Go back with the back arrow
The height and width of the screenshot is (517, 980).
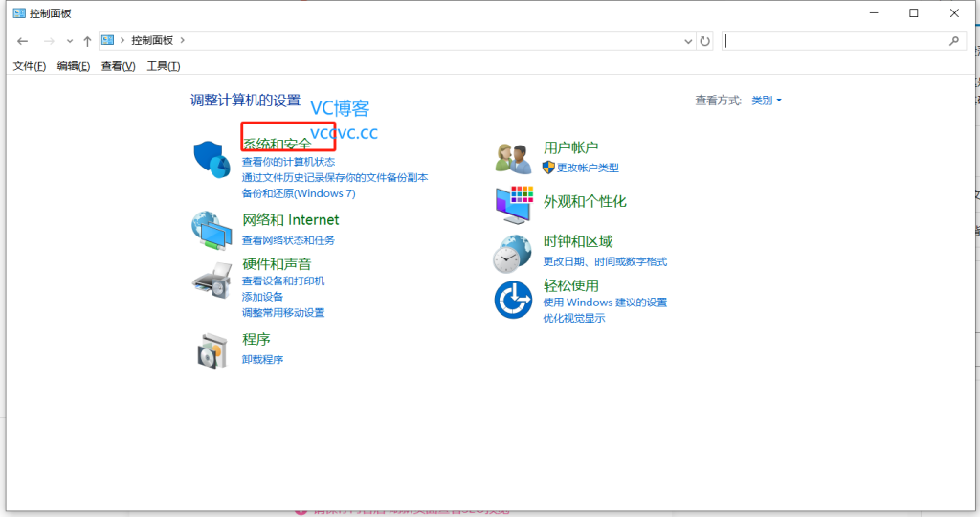click(x=23, y=41)
